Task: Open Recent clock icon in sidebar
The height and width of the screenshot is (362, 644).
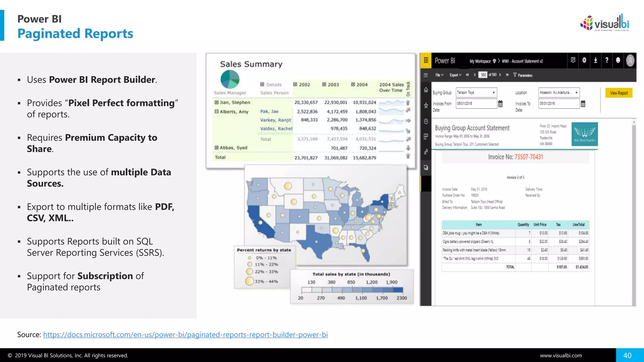Action: coord(426,121)
